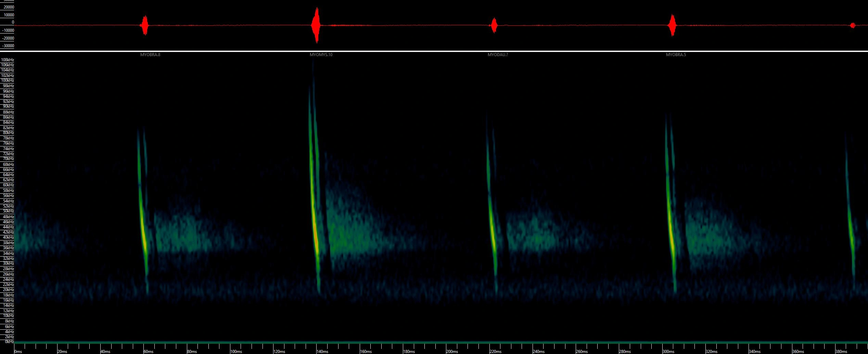Click the MYODAU.? call label

pyautogui.click(x=497, y=55)
